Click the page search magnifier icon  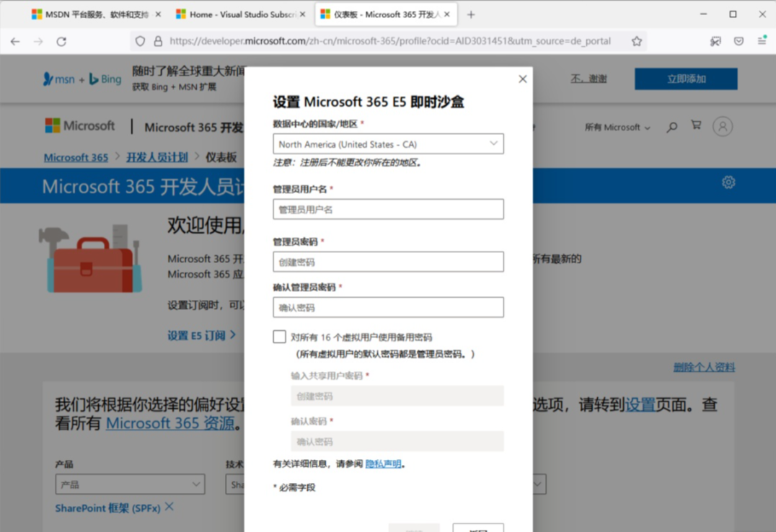(671, 127)
